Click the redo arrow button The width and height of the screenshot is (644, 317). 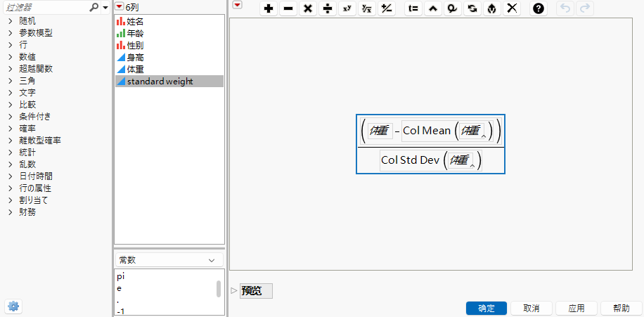(x=584, y=8)
